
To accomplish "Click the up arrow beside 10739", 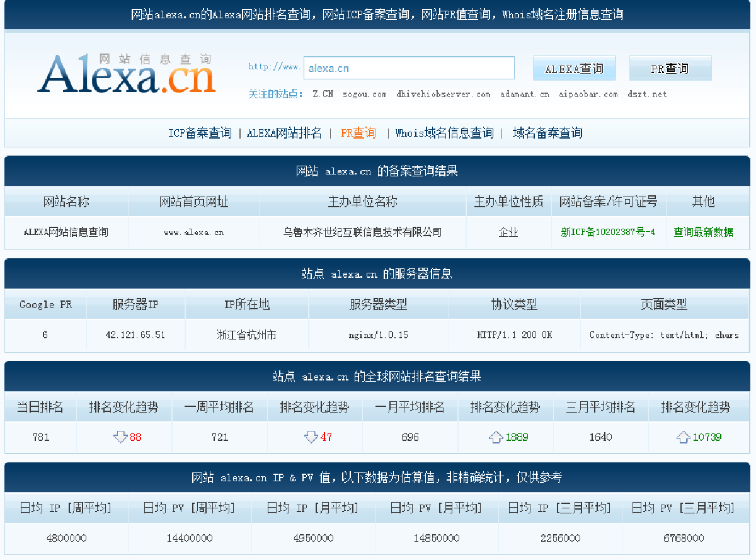I will coord(684,437).
